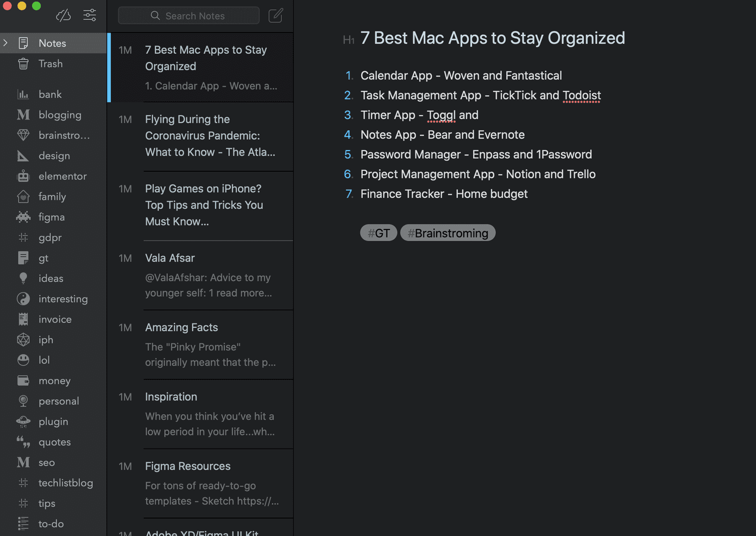The height and width of the screenshot is (536, 756).
Task: Open the 'Figma Resources' note
Action: [201, 484]
